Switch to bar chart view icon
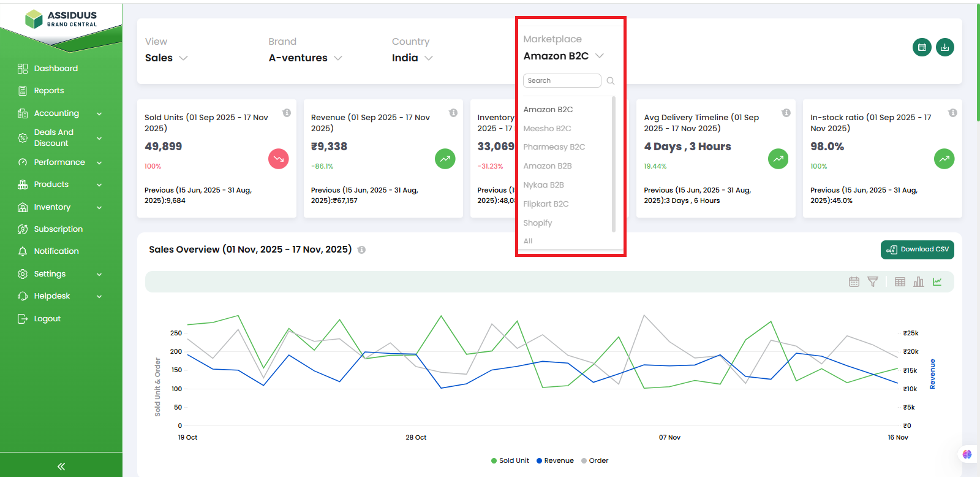The width and height of the screenshot is (980, 477). coord(919,282)
